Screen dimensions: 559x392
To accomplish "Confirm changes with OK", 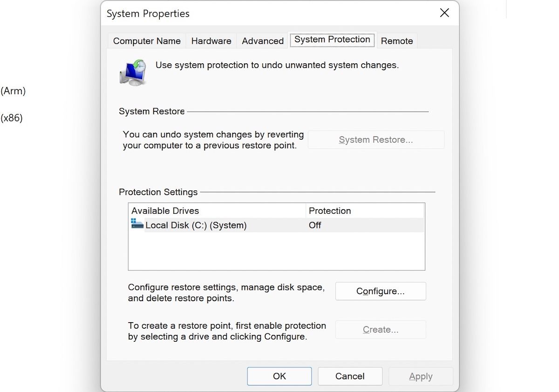I will pos(279,376).
